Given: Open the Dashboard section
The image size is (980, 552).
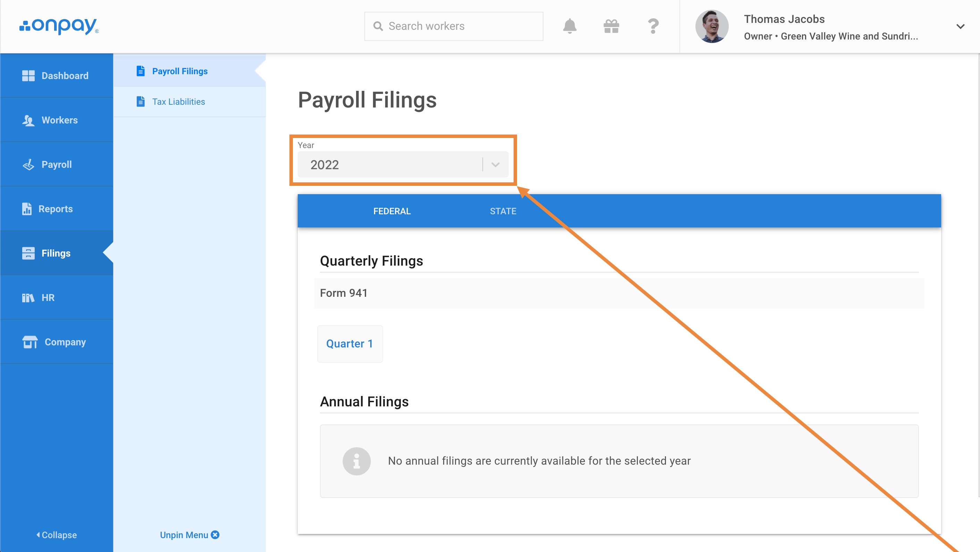Looking at the screenshot, I should point(57,76).
